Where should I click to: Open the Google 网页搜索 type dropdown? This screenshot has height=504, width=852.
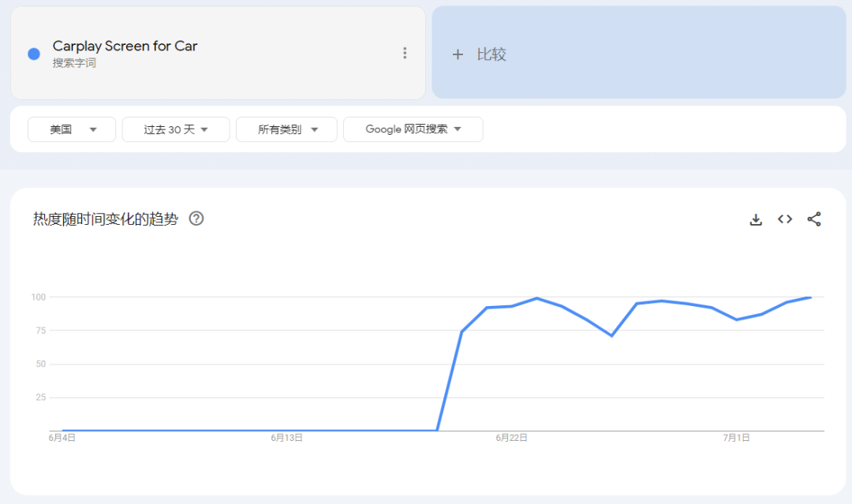[413, 129]
